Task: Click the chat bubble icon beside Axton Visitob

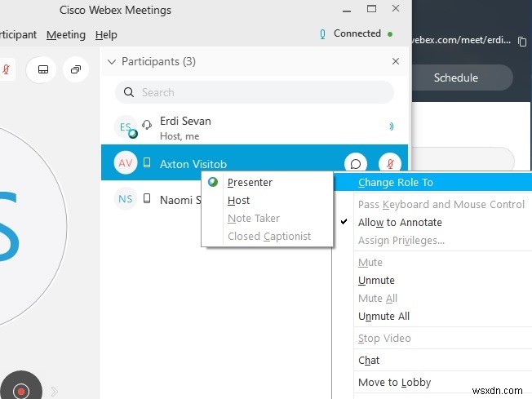Action: (x=355, y=163)
